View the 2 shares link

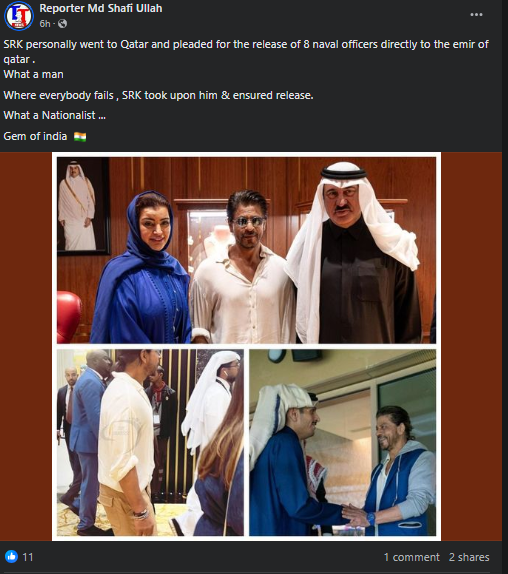point(469,557)
